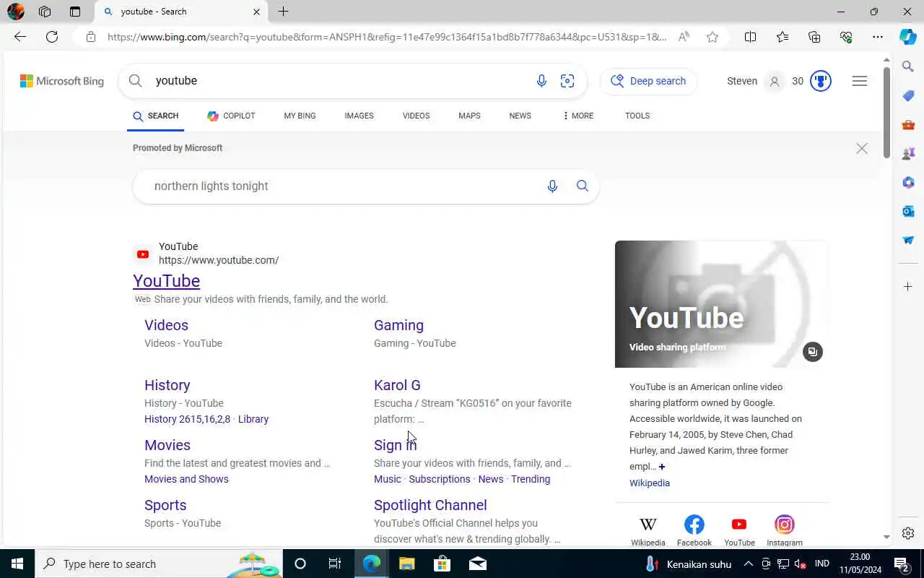Open the tab actions menu icon
924x578 pixels.
(x=75, y=12)
